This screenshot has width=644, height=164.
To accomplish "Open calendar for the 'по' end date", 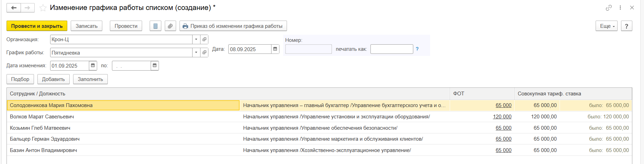I will pos(154,66).
